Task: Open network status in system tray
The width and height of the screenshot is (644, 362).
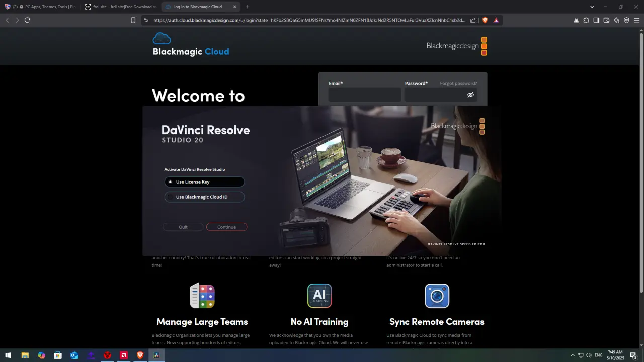Action: tap(581, 355)
